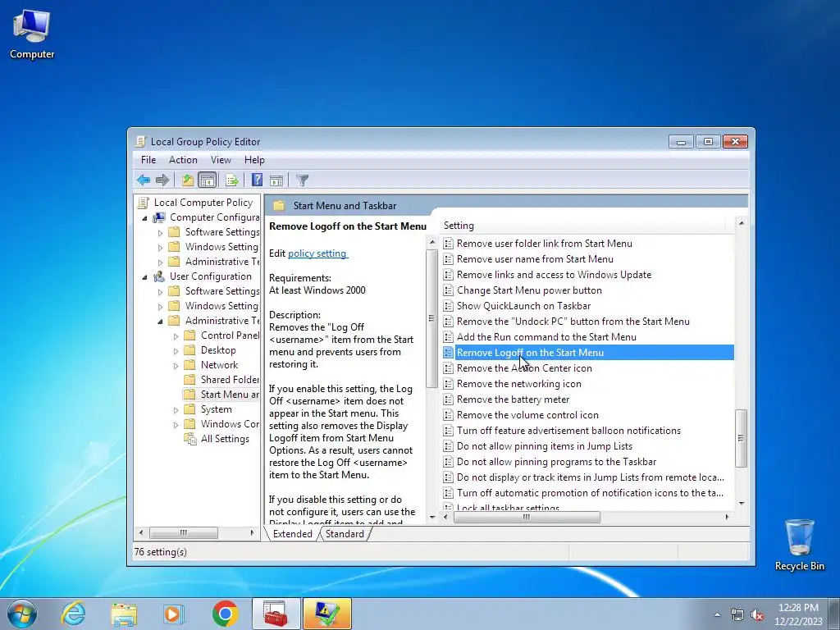Click the settings list vertical scrollbar thumb
This screenshot has height=630, width=840.
click(741, 438)
